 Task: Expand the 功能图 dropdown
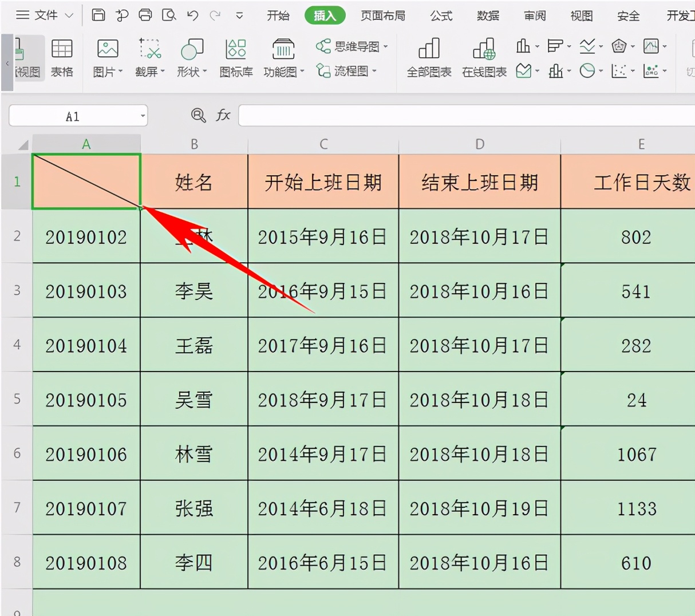[x=302, y=72]
